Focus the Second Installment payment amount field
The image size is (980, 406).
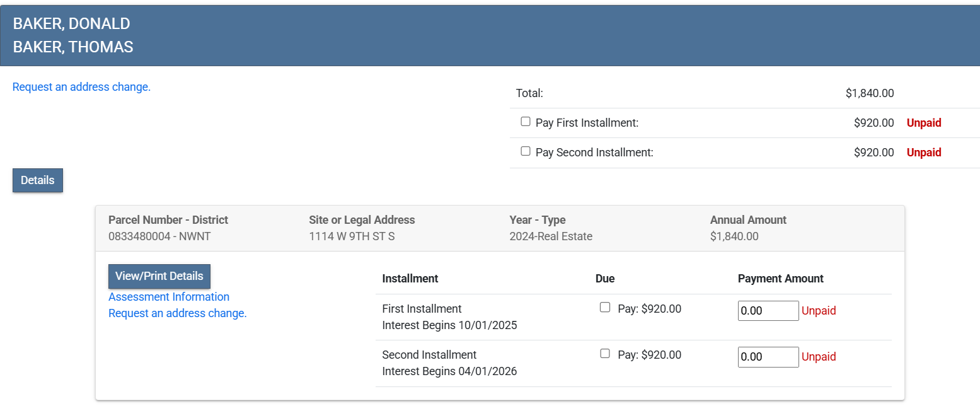pos(768,357)
